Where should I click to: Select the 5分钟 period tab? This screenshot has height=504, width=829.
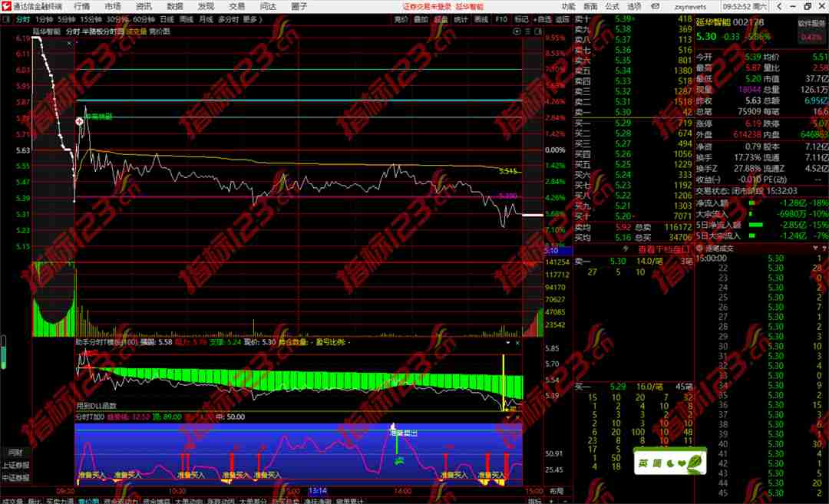coord(67,19)
